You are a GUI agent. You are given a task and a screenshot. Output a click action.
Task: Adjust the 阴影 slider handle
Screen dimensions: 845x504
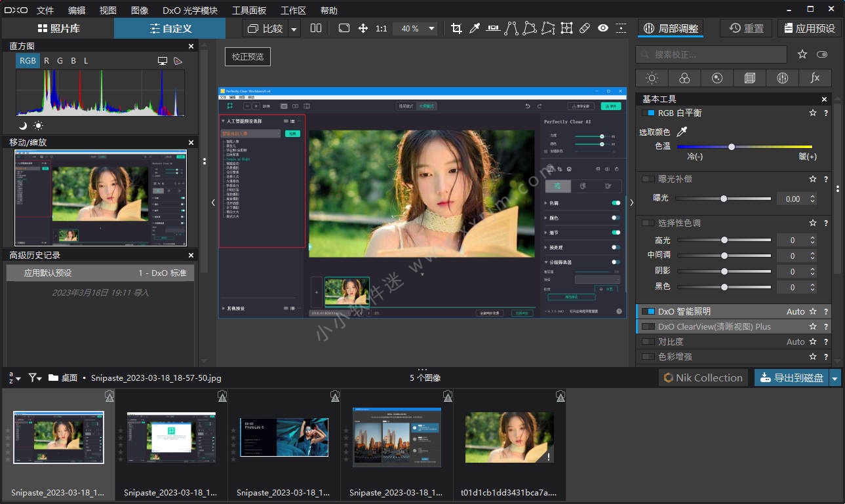[724, 271]
